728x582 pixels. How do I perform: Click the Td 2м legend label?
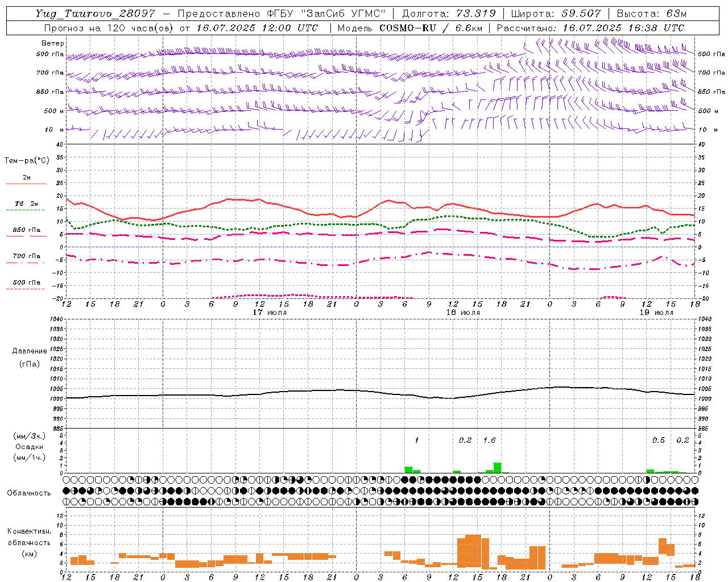pos(26,203)
